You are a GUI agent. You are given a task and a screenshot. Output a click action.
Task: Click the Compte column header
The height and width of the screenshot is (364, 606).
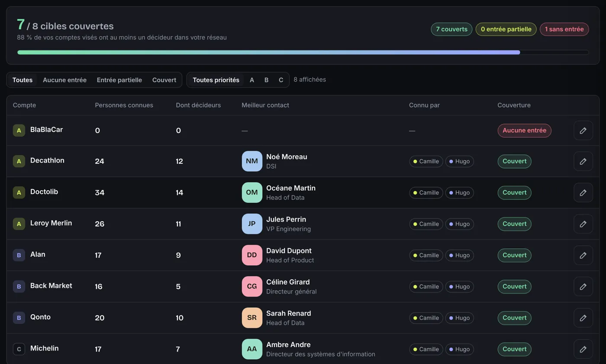tap(24, 105)
